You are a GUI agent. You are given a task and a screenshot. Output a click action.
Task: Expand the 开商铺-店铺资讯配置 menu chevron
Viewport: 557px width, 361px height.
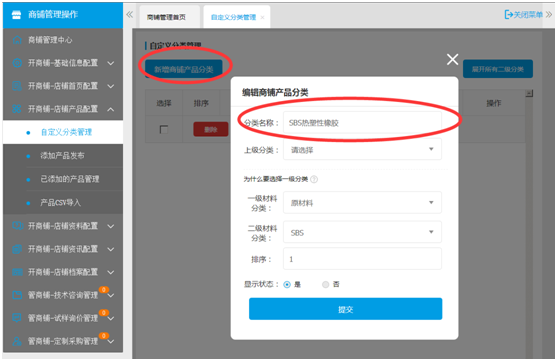pyautogui.click(x=111, y=249)
